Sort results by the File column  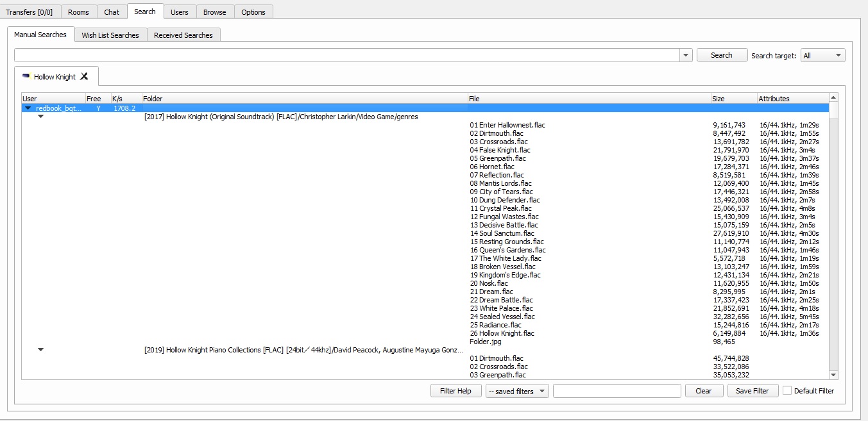(x=590, y=99)
